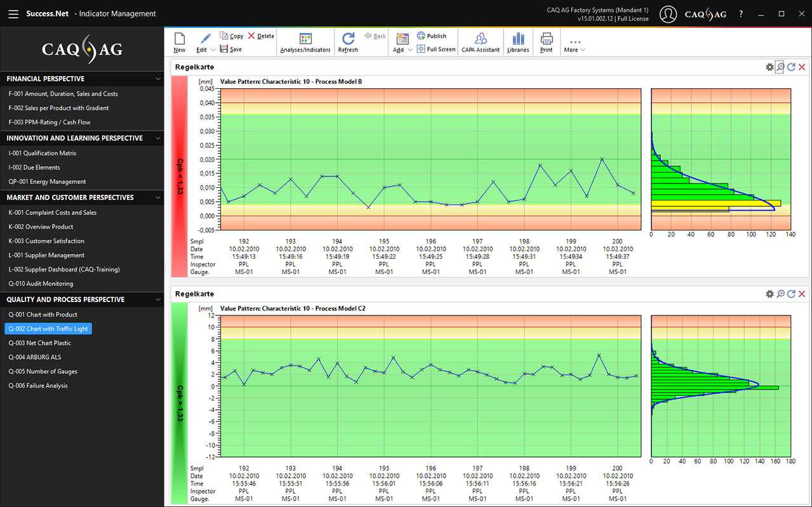
Task: Collapse the Quality and Process Perspective section
Action: (x=158, y=300)
